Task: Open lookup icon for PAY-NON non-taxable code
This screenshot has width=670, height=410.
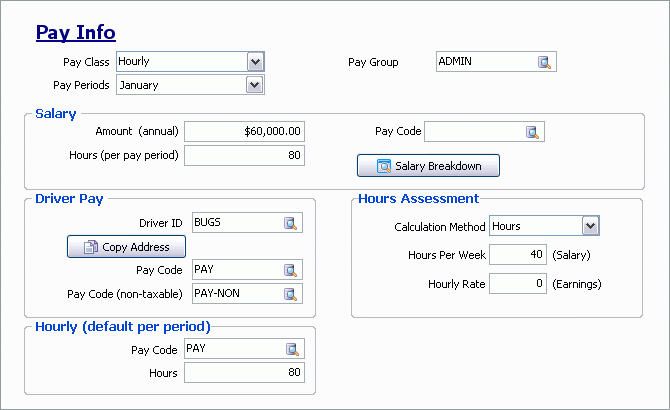Action: click(291, 294)
